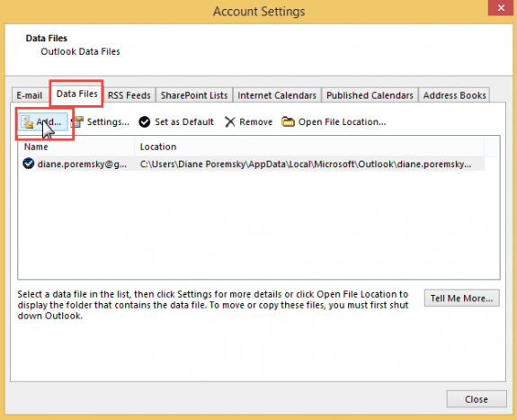Click the Add data file icon
Image resolution: width=517 pixels, height=420 pixels.
point(27,122)
